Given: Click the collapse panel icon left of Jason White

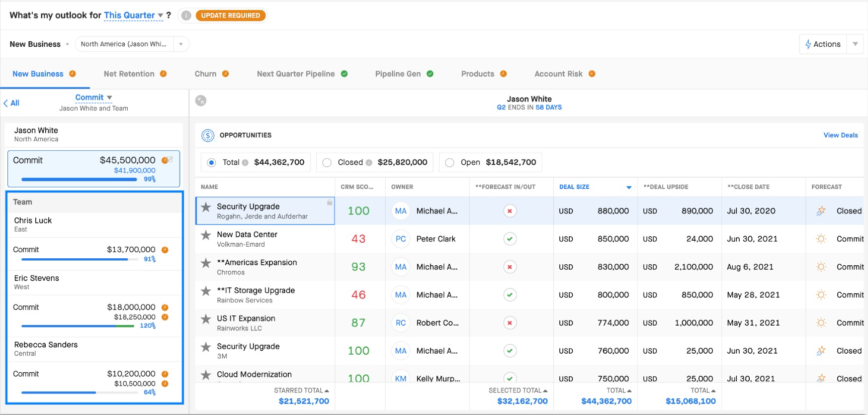Looking at the screenshot, I should click(x=201, y=100).
